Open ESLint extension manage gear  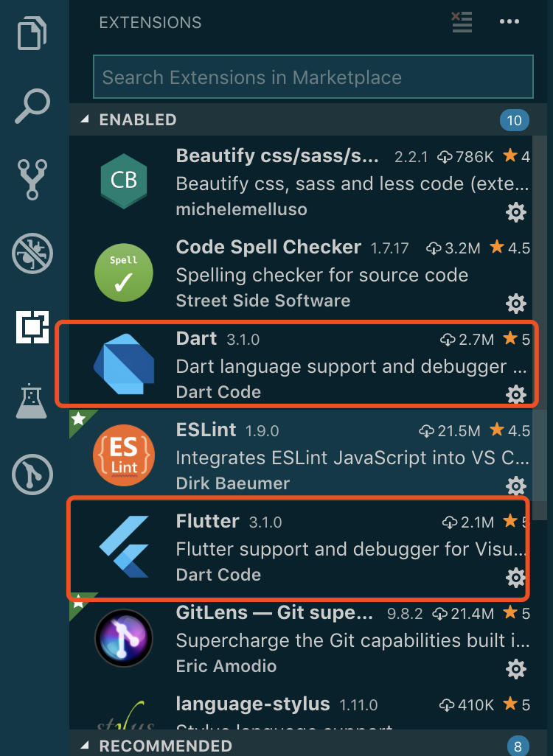[515, 486]
